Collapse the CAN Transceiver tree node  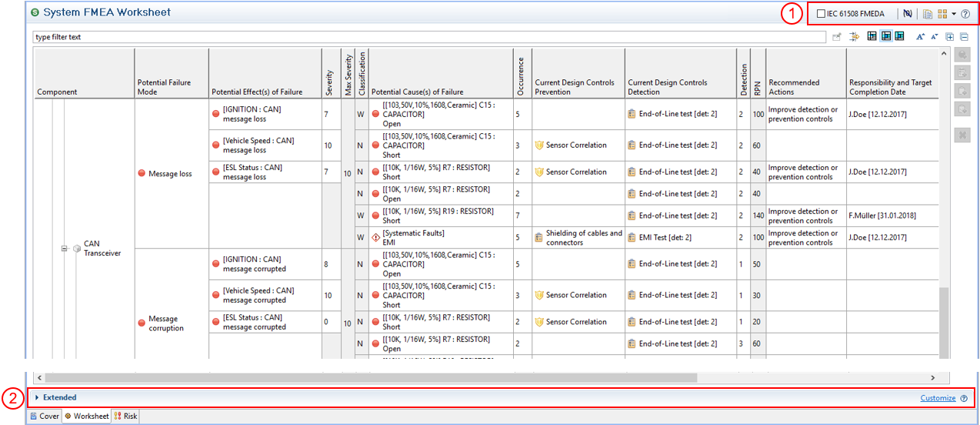(x=65, y=248)
